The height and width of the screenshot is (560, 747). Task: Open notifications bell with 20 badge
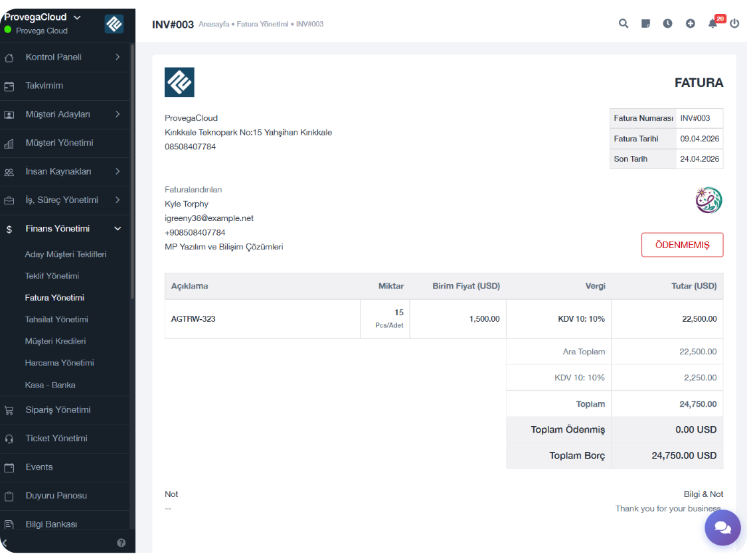(x=712, y=24)
